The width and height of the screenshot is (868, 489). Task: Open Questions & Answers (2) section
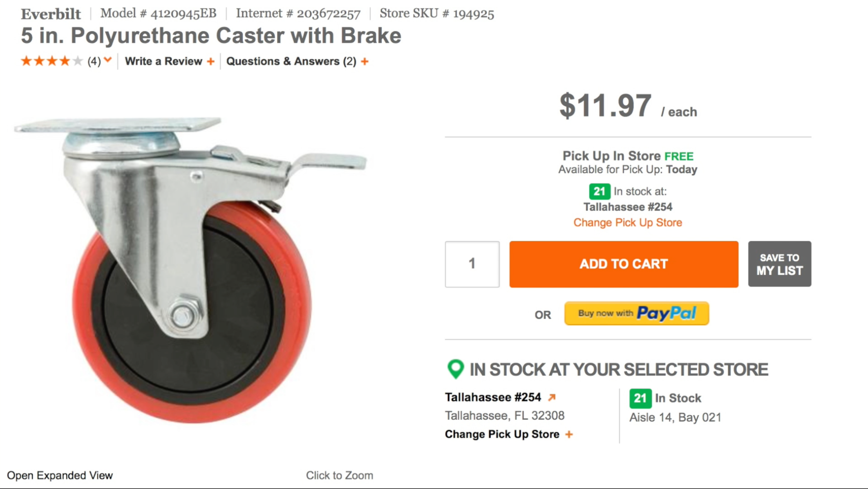coord(291,61)
